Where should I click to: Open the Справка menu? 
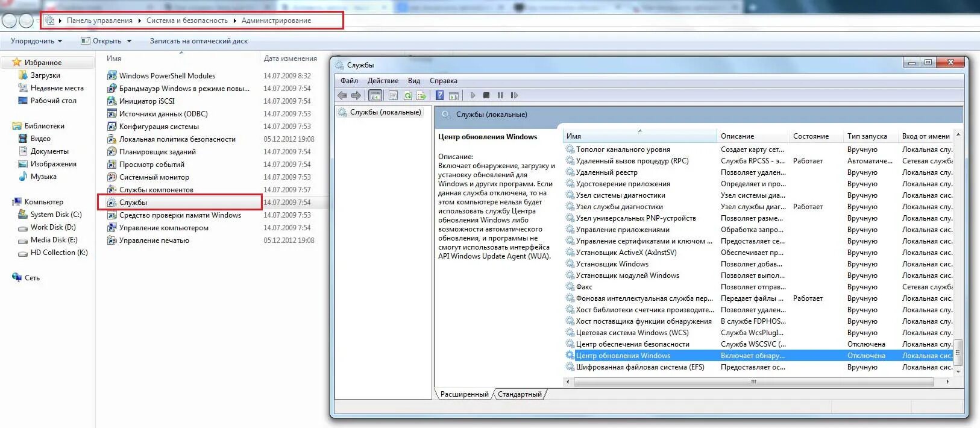[444, 81]
